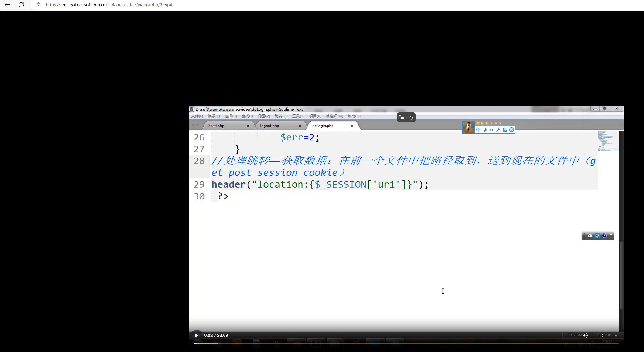644x352 pixels.
Task: Toggle Chinese input mode 中 icon
Action: point(478,130)
